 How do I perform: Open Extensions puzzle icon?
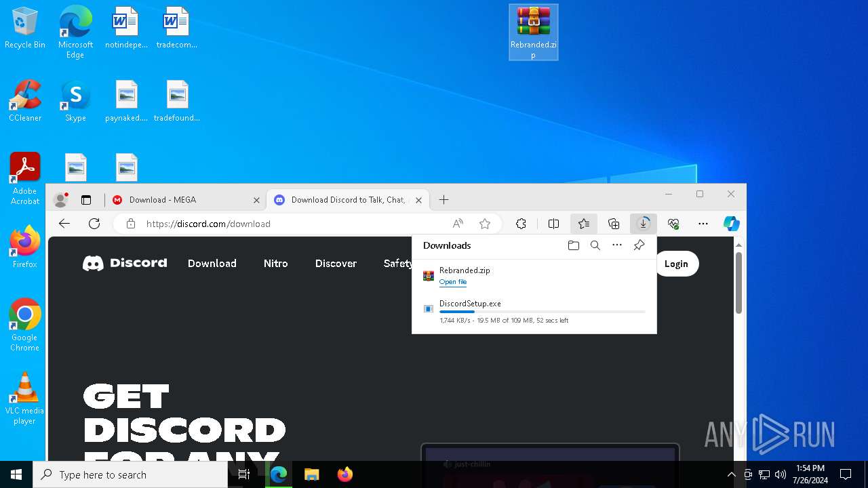pos(521,224)
